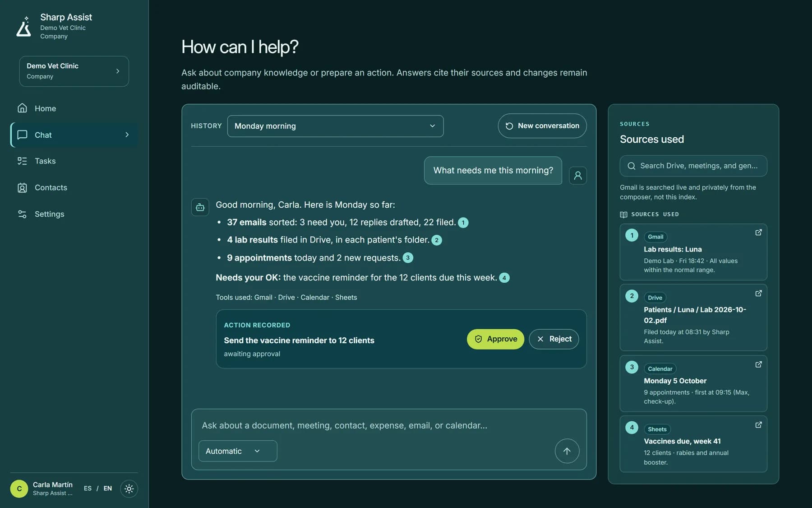Click the 'What needs me this morning?' message
This screenshot has width=812, height=508.
click(x=493, y=170)
